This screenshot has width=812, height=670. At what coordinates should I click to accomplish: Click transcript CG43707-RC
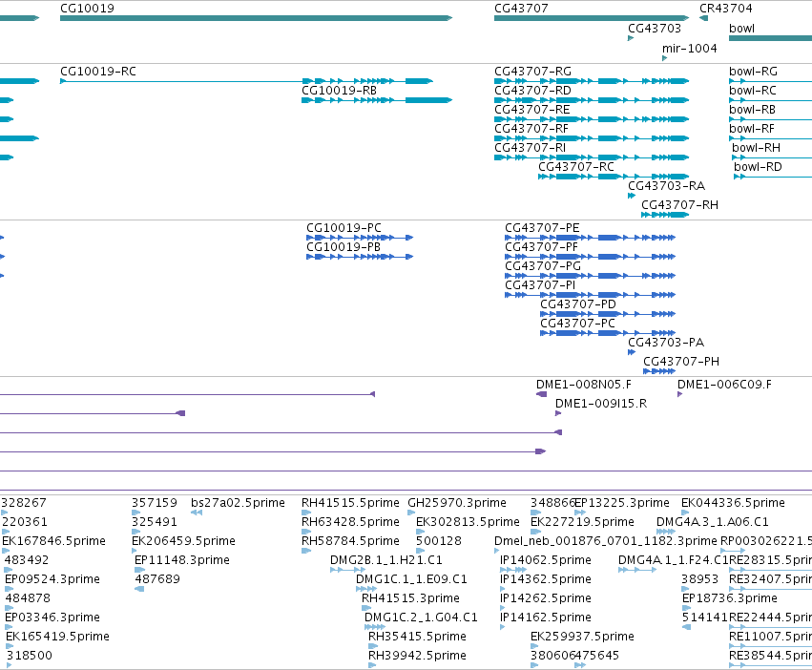click(x=614, y=177)
